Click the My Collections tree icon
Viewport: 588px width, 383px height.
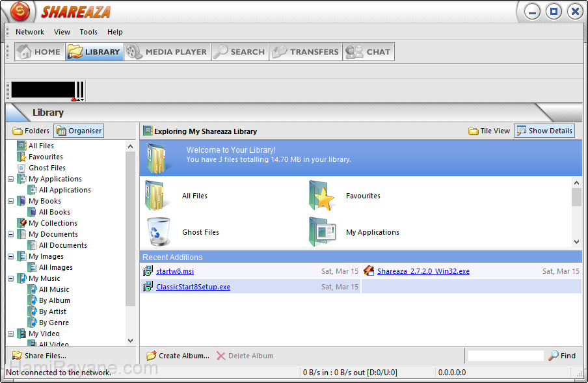coord(21,223)
